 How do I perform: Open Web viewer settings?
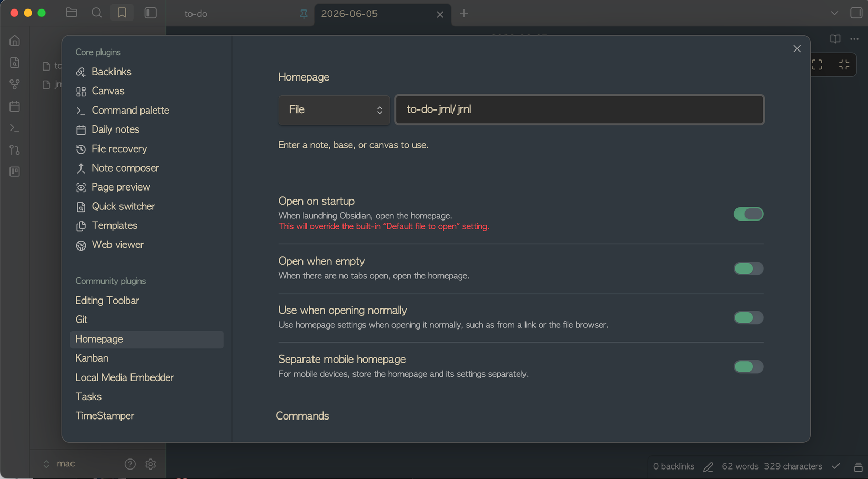146,245
